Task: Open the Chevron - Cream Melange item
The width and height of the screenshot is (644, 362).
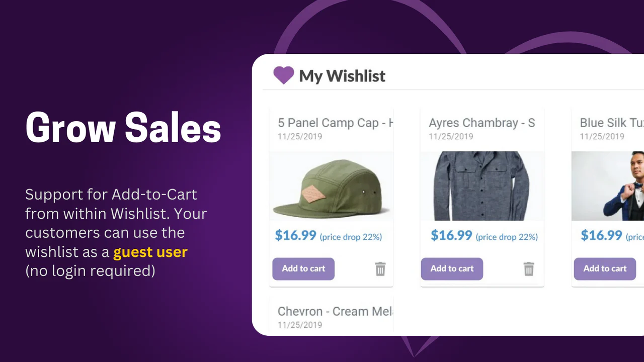Action: [x=335, y=311]
